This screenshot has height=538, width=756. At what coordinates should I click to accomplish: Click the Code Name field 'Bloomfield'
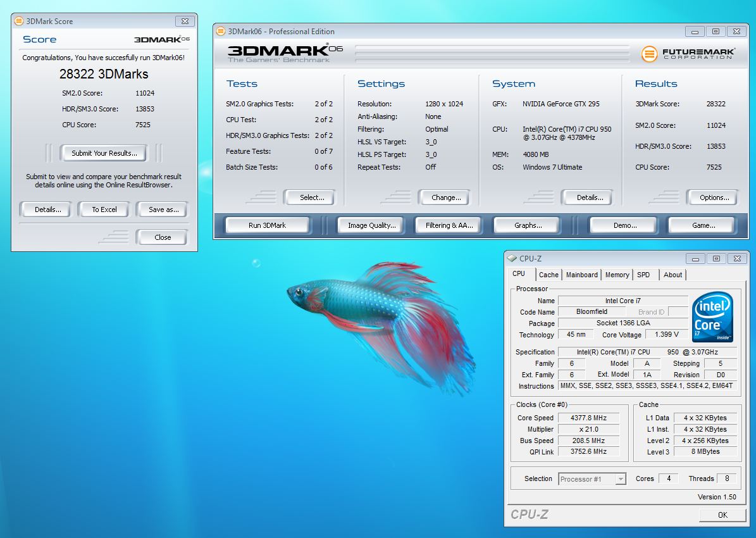pos(592,311)
